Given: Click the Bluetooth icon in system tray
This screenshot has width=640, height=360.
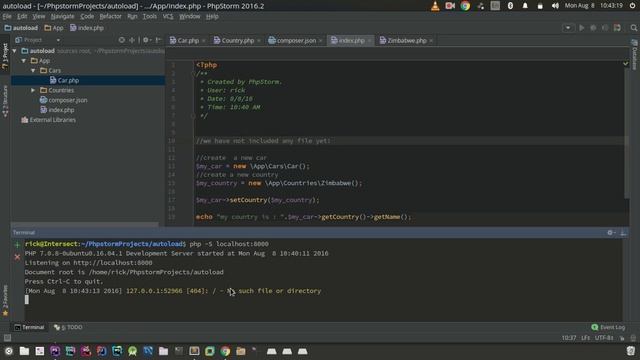Looking at the screenshot, I should pos(510,6).
